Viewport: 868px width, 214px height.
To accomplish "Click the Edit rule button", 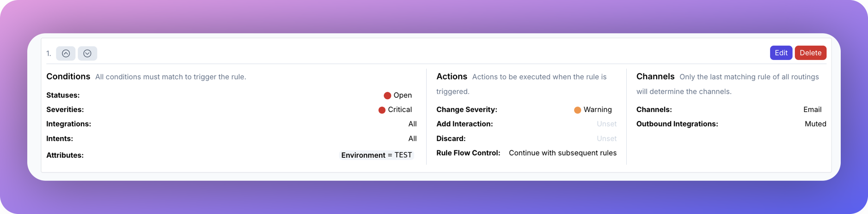I will tap(781, 53).
